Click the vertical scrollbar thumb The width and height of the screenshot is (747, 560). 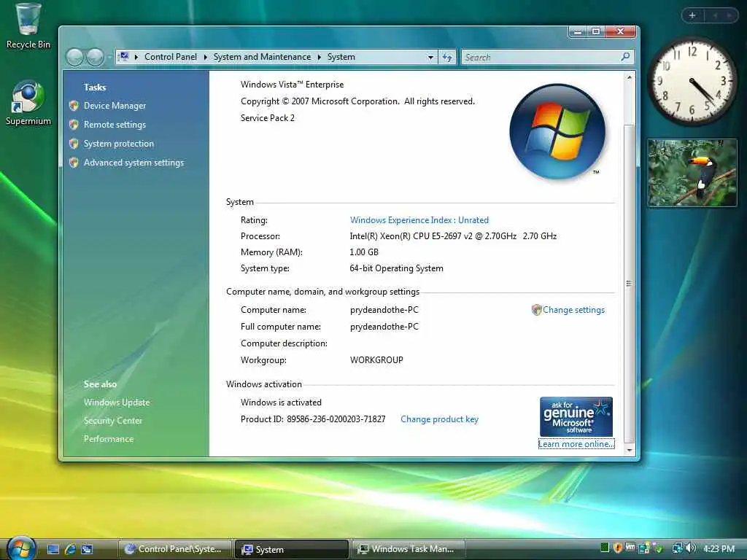click(629, 284)
